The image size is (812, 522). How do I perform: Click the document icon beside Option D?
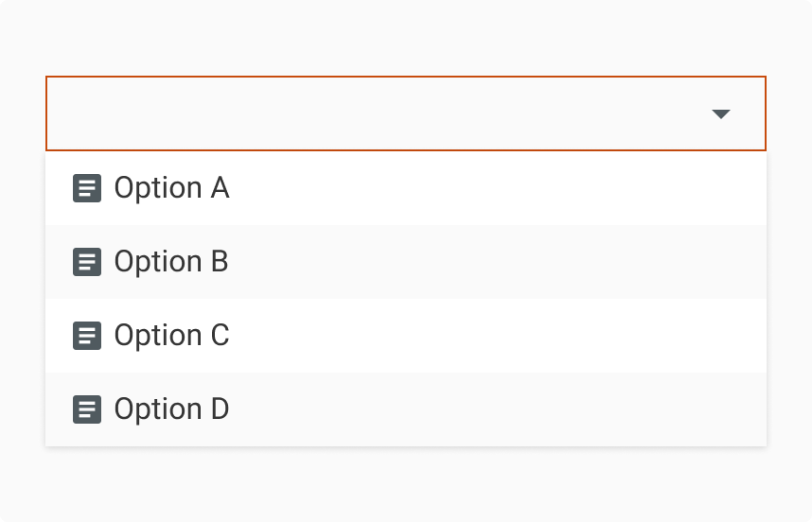click(87, 409)
